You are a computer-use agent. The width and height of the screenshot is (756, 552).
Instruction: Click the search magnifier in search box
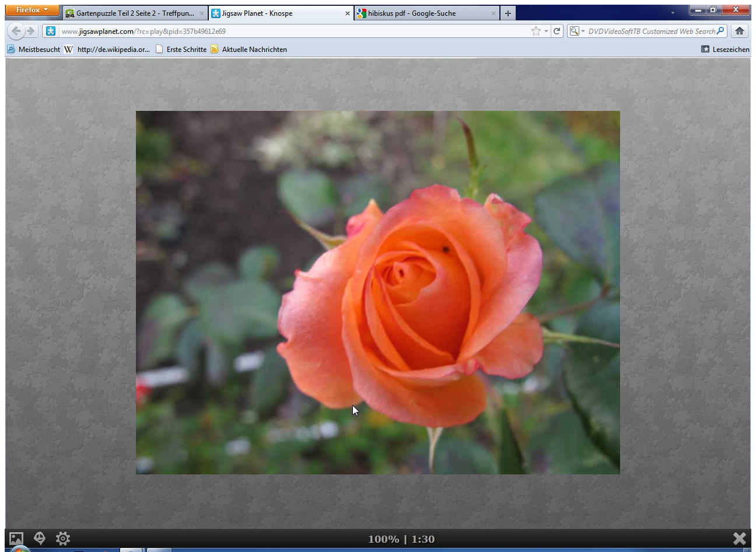coord(720,32)
